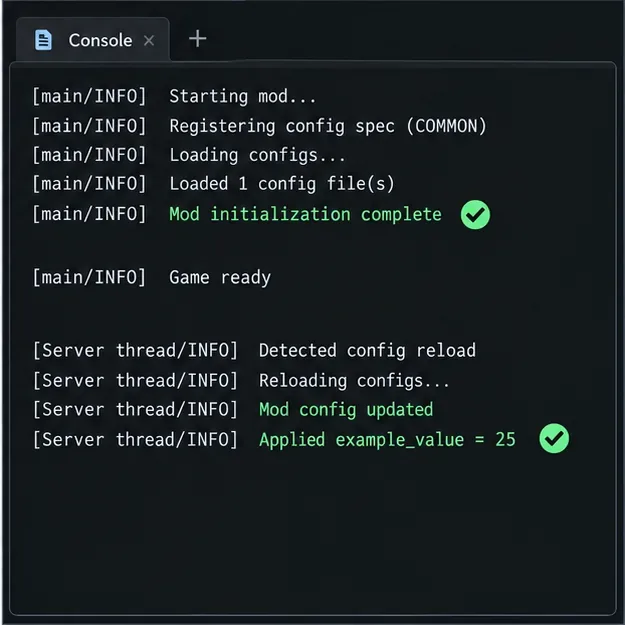Viewport: 625px width, 625px height.
Task: Select the 'Game ready' log line
Action: coord(151,277)
